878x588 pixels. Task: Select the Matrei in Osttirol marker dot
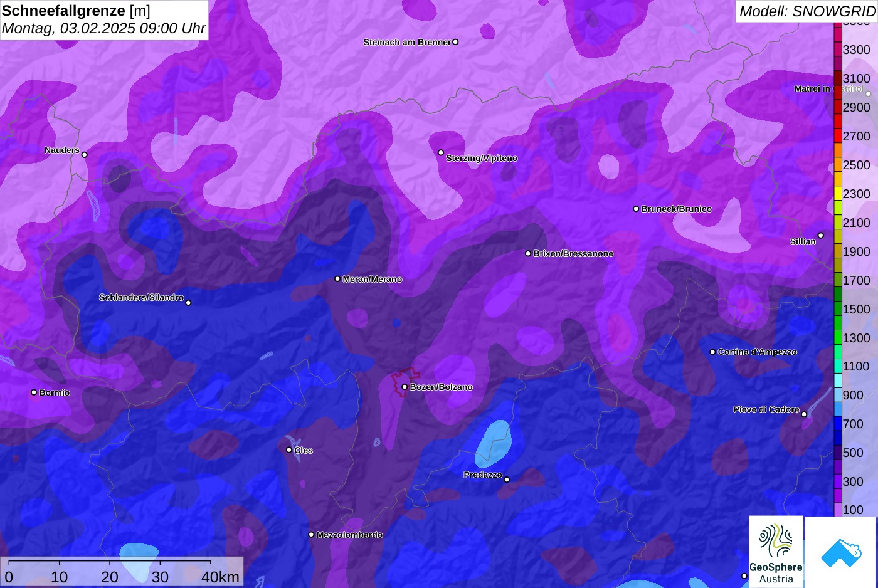(x=869, y=94)
